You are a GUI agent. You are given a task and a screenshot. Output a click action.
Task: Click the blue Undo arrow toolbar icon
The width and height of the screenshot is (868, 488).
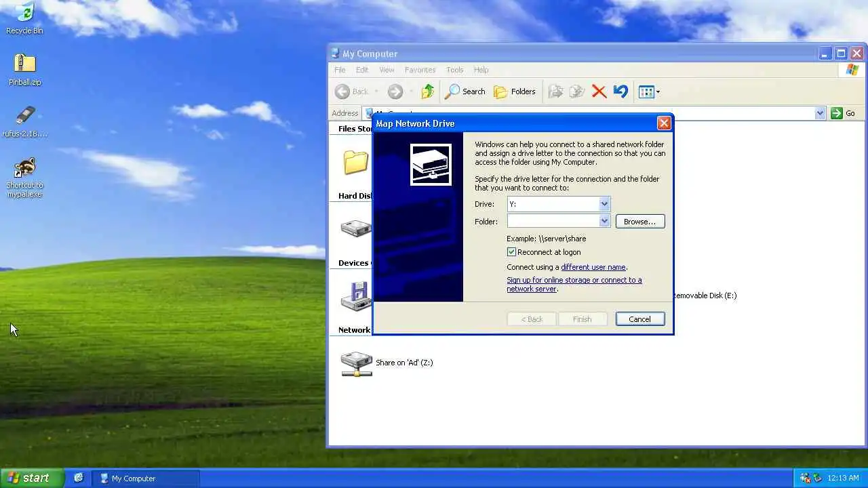620,91
